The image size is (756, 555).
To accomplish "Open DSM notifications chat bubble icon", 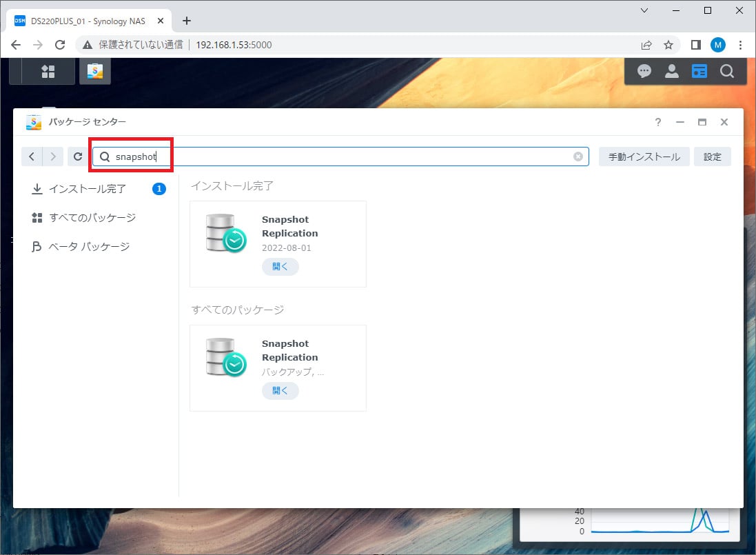I will pyautogui.click(x=644, y=72).
